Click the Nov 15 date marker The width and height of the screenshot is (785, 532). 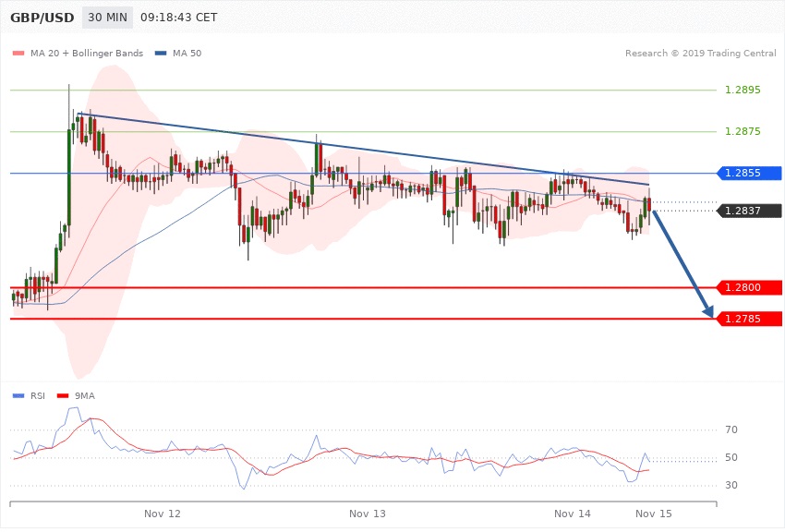point(654,513)
